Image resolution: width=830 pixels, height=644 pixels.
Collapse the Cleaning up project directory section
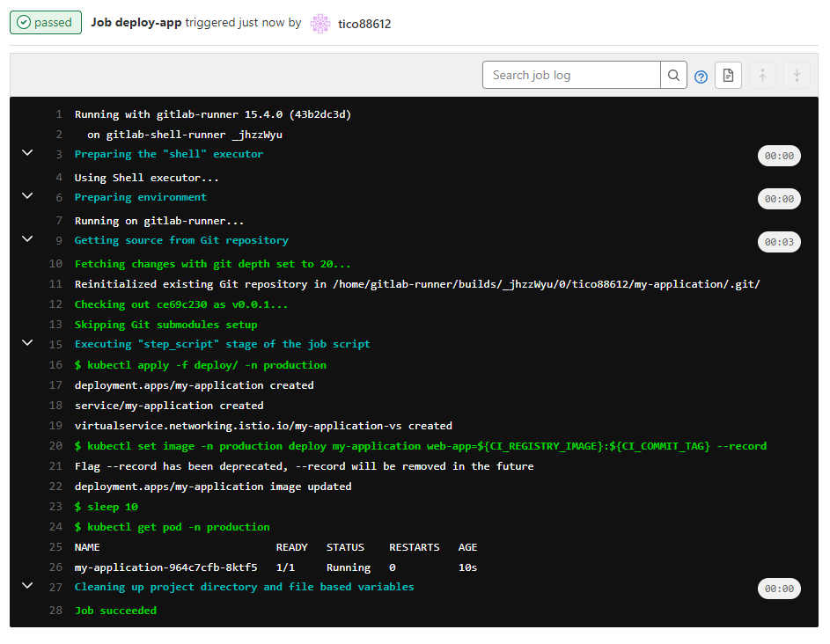(x=27, y=586)
